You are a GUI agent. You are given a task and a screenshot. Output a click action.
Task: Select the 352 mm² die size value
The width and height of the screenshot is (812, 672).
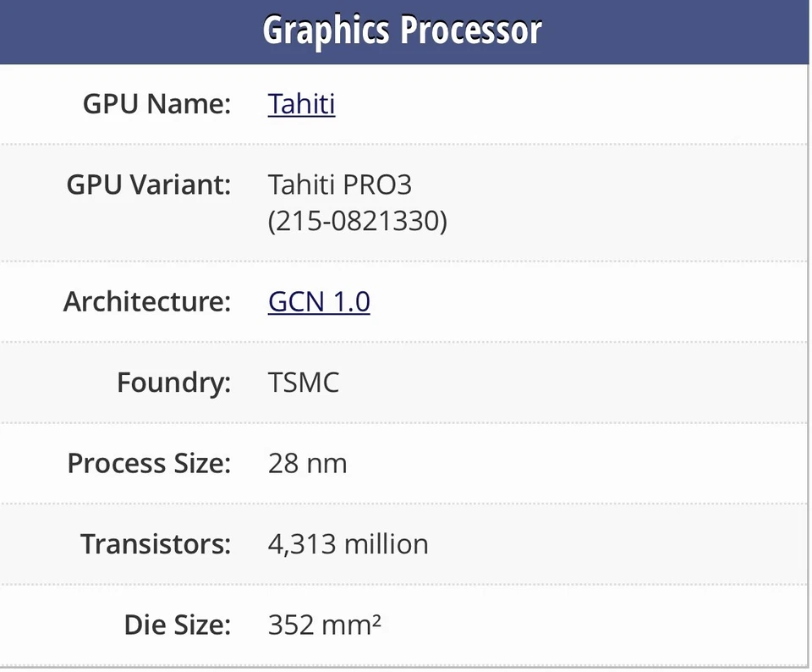point(325,624)
